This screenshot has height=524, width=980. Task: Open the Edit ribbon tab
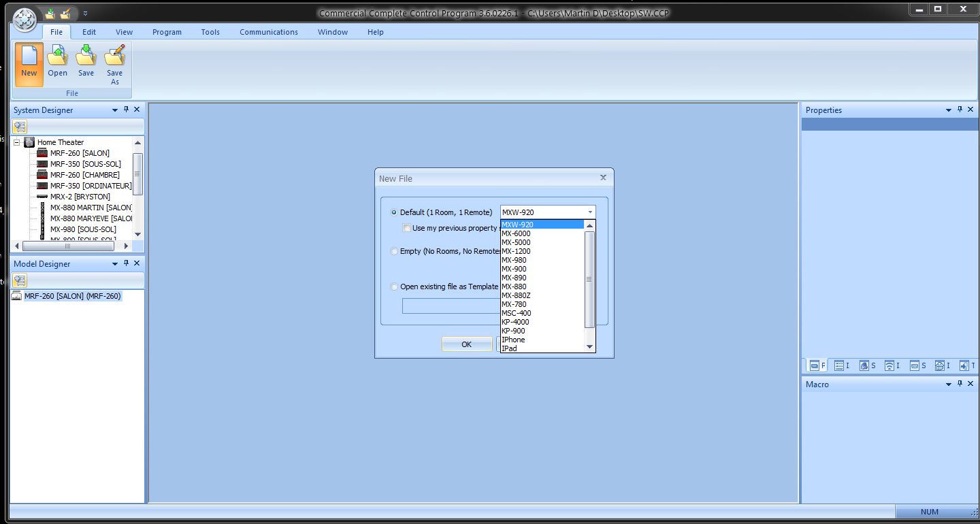coord(89,32)
